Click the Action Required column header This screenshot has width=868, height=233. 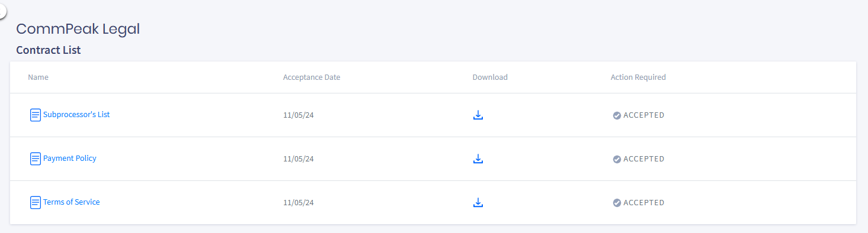pyautogui.click(x=638, y=77)
